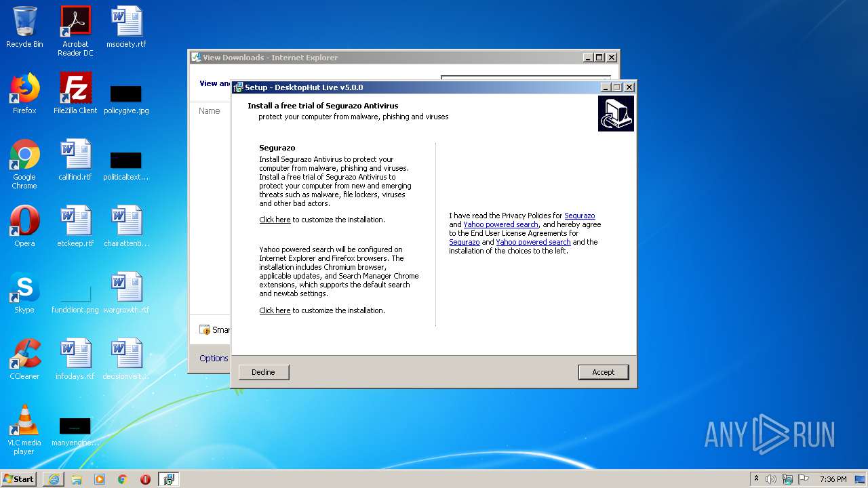This screenshot has width=868, height=488.
Task: Launch Firefox from desktop
Action: coord(24,94)
